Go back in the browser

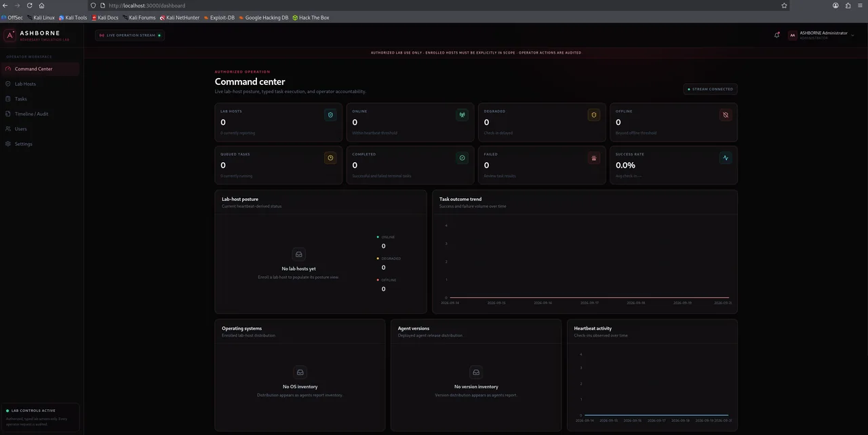(x=5, y=5)
